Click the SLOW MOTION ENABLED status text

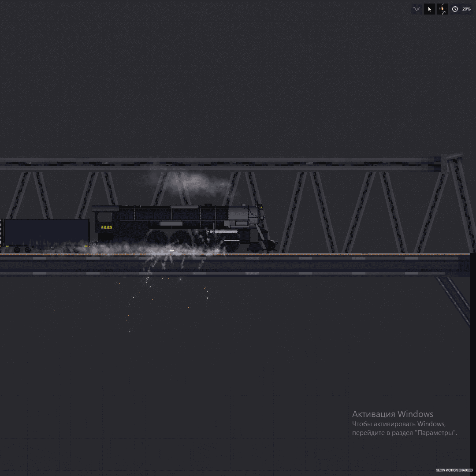(454, 470)
